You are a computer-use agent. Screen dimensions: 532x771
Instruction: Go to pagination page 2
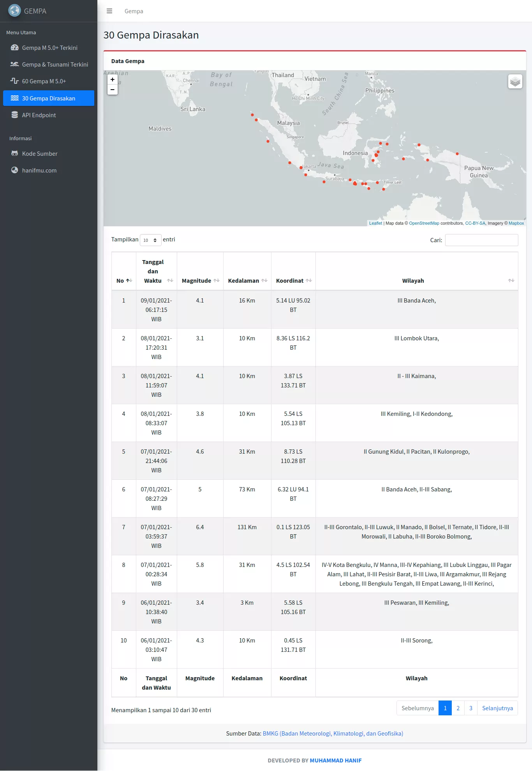458,708
